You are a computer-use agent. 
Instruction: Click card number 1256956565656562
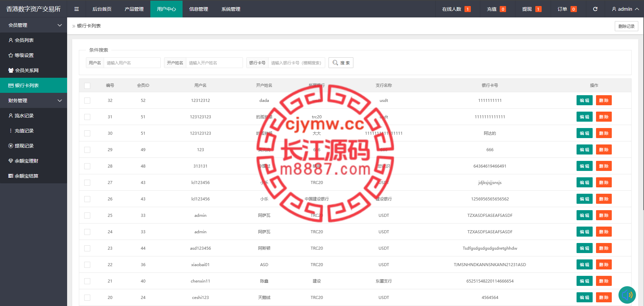(x=490, y=199)
